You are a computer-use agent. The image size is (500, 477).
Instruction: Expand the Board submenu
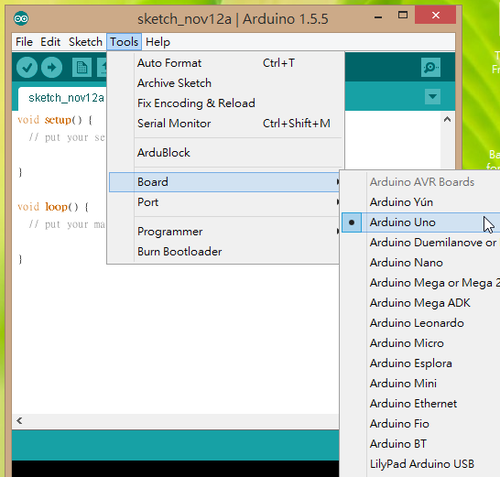pos(225,182)
